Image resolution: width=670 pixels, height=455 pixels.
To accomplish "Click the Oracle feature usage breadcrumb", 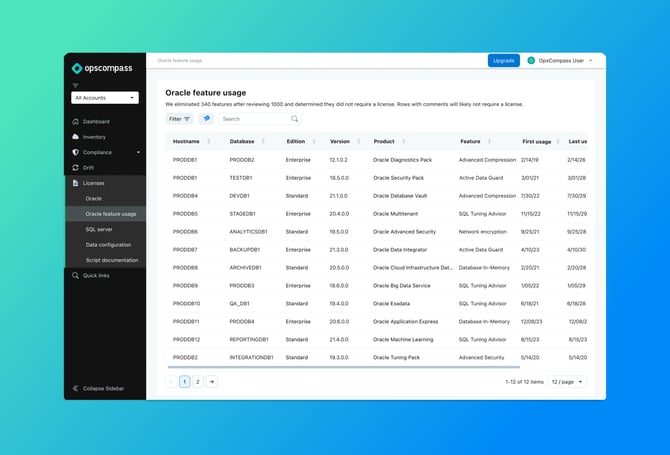I will click(x=179, y=61).
